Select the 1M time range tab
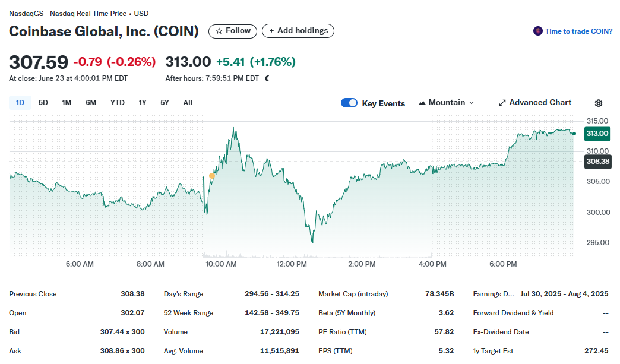This screenshot has height=364, width=620. pyautogui.click(x=67, y=103)
